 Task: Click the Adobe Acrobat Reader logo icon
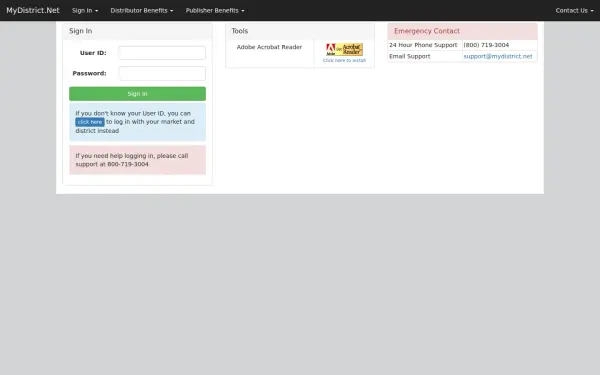tap(344, 49)
